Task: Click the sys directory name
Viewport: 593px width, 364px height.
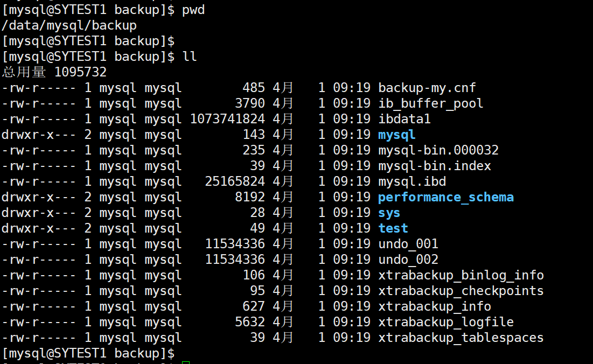Action: [x=389, y=213]
